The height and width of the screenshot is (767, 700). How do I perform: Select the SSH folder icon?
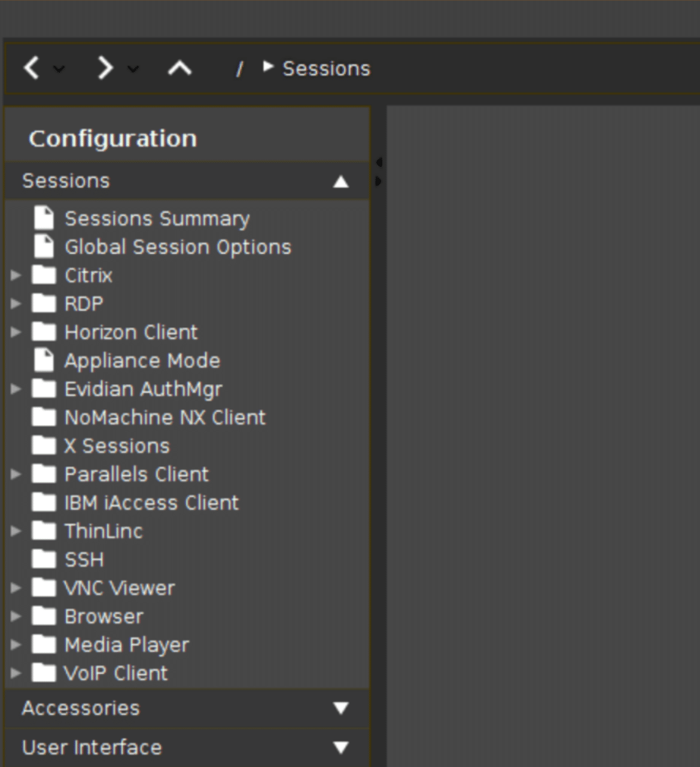pos(44,559)
